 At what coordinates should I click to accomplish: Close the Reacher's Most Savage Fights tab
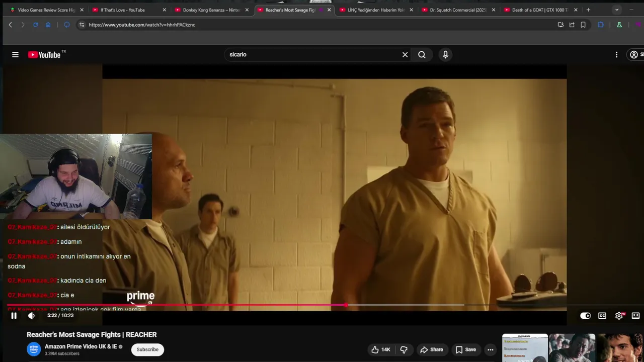329,10
